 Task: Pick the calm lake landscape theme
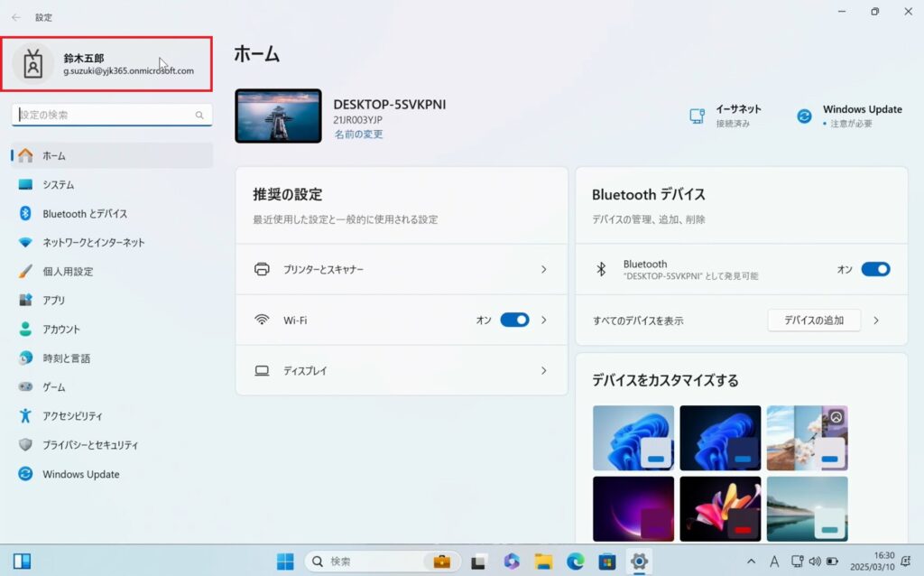(x=808, y=509)
